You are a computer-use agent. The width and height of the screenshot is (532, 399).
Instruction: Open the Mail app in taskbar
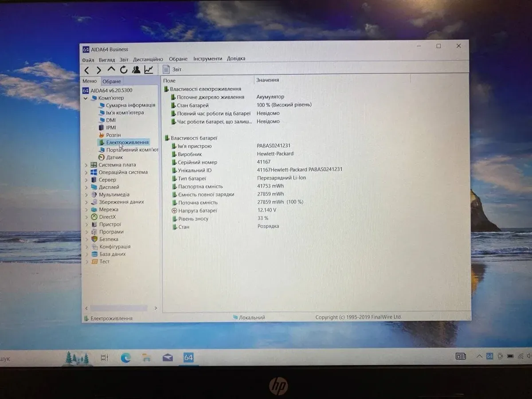[x=168, y=358]
